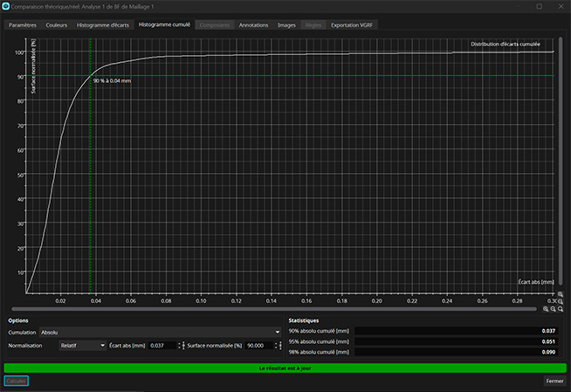571x392 pixels.
Task: Go to the Histogramme d'écarts tab
Action: coord(103,25)
